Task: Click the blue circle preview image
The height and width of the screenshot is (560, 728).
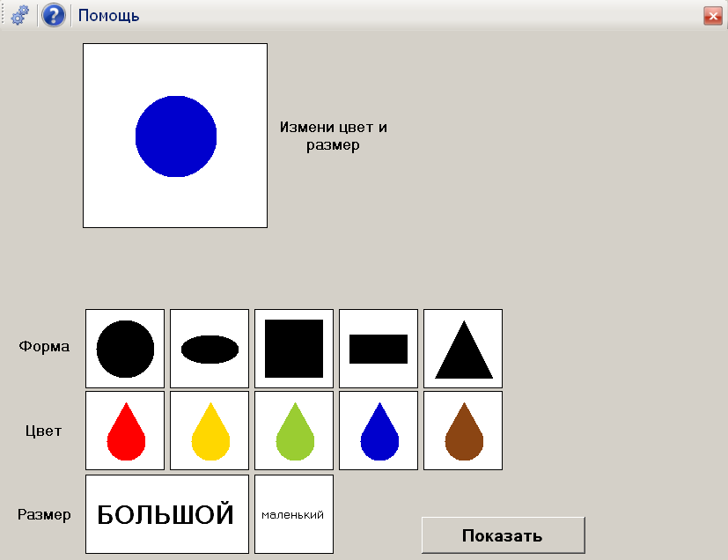Action: 174,135
